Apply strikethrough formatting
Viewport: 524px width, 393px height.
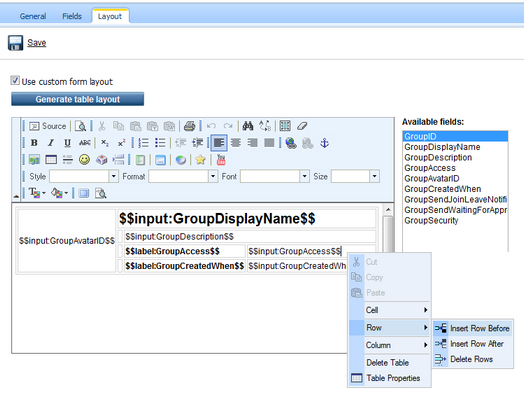click(85, 143)
